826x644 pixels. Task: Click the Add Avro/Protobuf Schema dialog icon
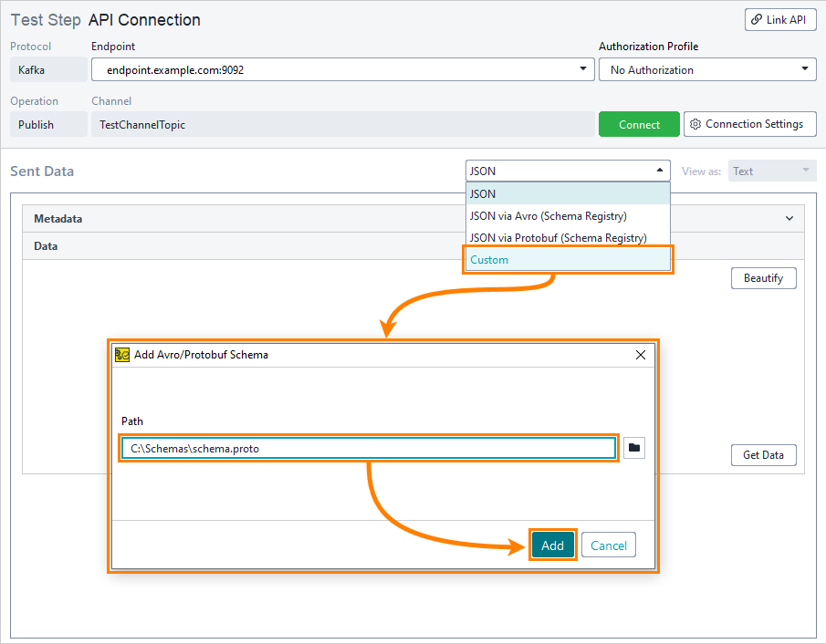pyautogui.click(x=122, y=355)
